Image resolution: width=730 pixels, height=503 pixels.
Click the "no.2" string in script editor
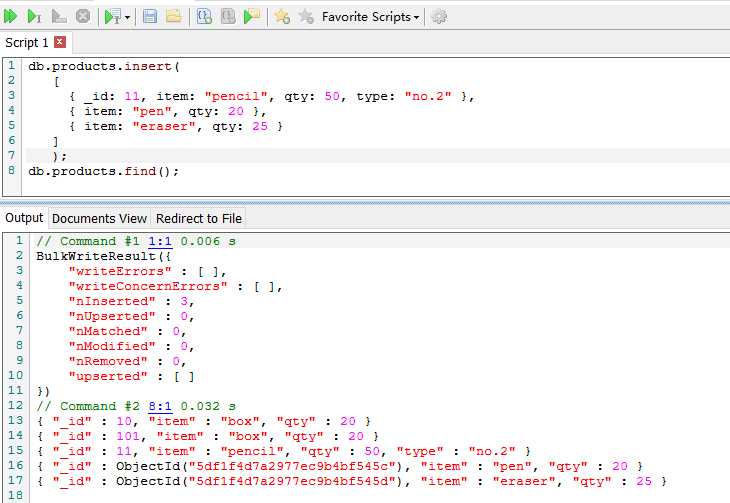(x=428, y=96)
